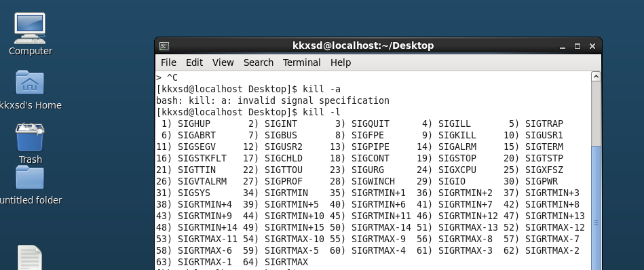Open the File menu

168,62
